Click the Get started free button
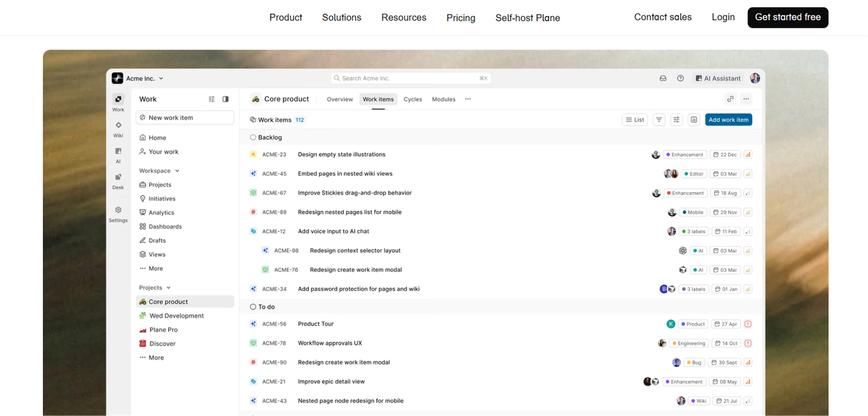868x416 pixels. (788, 18)
